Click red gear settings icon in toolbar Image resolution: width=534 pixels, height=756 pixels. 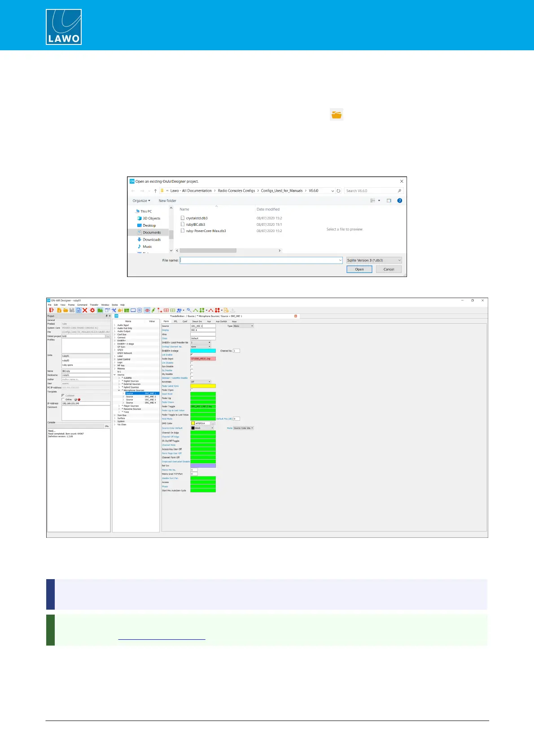[92, 310]
